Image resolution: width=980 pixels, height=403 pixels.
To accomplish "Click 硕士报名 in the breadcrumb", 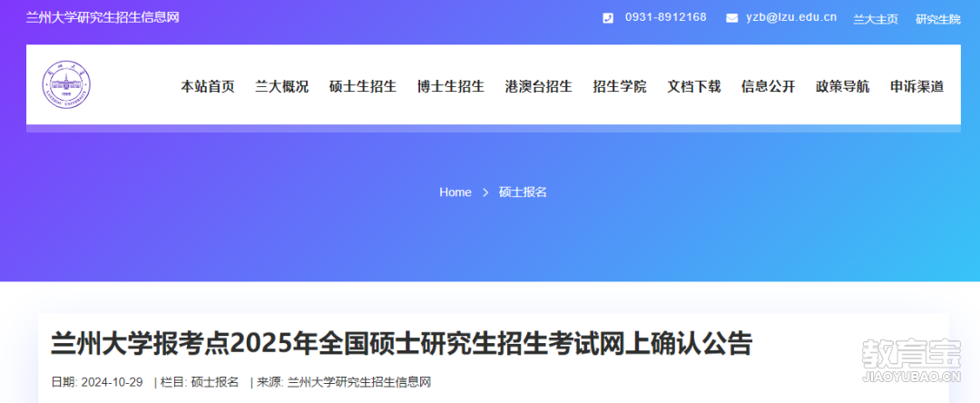I will click(x=523, y=192).
